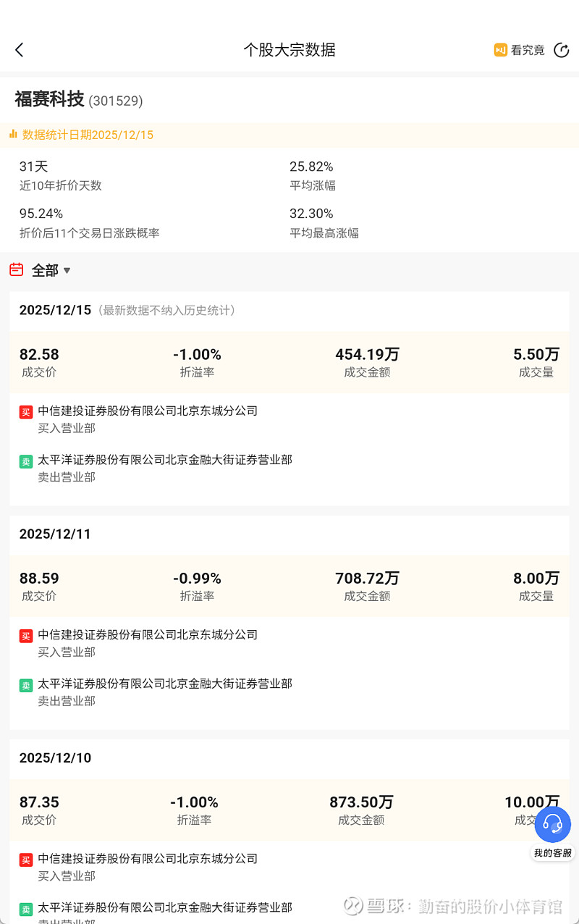Screen dimensions: 579x924
Task: Open 我的客服 customer service headset icon
Action: click(x=552, y=824)
